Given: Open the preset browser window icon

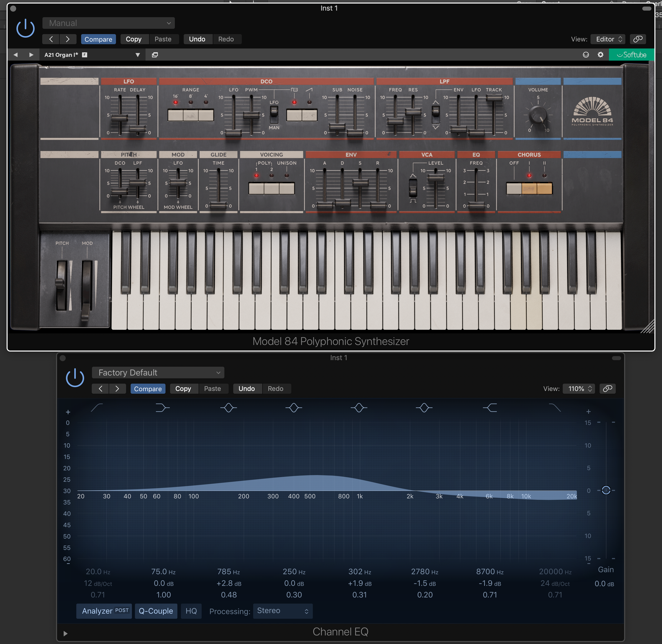Looking at the screenshot, I should pos(155,55).
